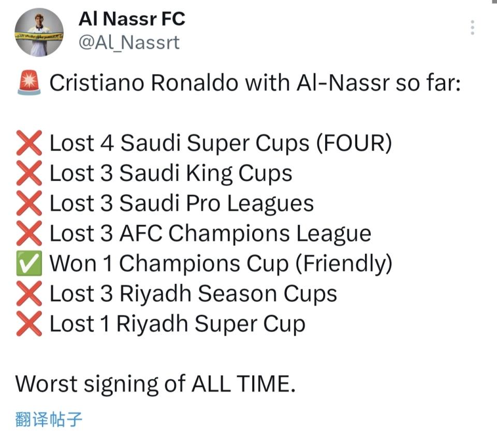
Task: Click the green check mark emoji
Action: click(29, 264)
